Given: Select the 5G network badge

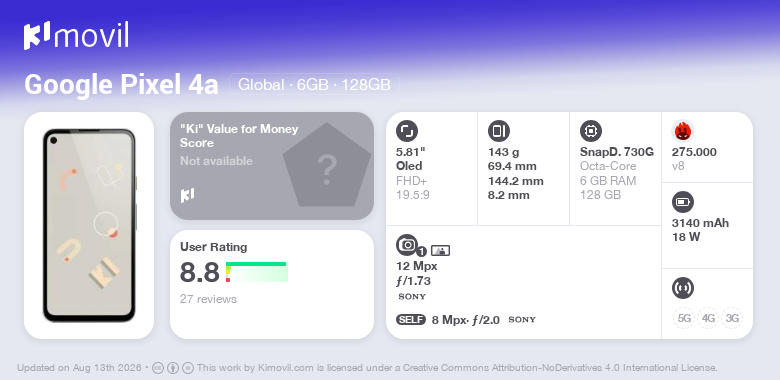Looking at the screenshot, I should tap(684, 318).
